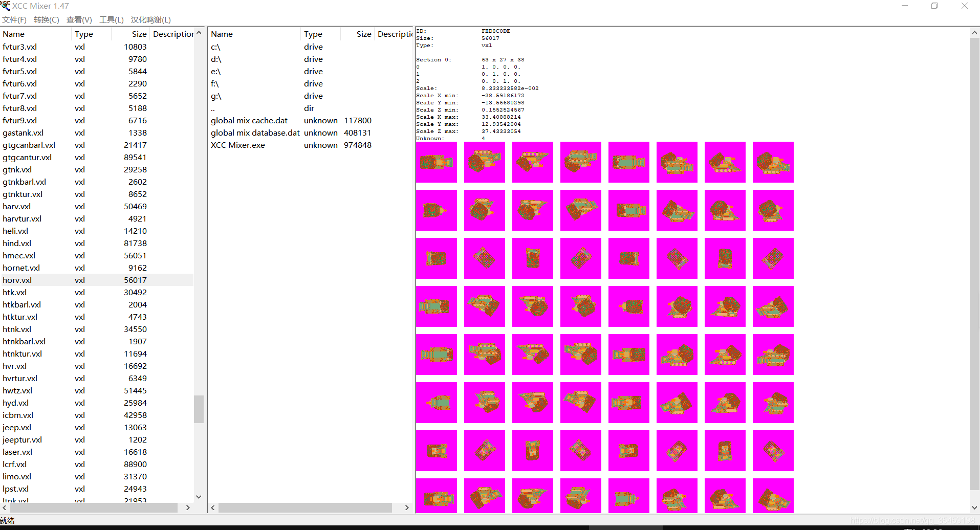
Task: Select lpst.vxl file row
Action: click(97, 489)
